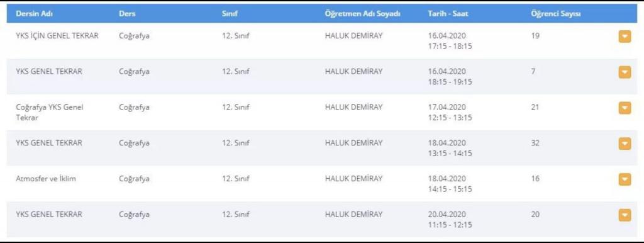The width and height of the screenshot is (644, 243).
Task: Click date 20.04.2020 11:15 - 12:15 cell
Action: pyautogui.click(x=450, y=220)
